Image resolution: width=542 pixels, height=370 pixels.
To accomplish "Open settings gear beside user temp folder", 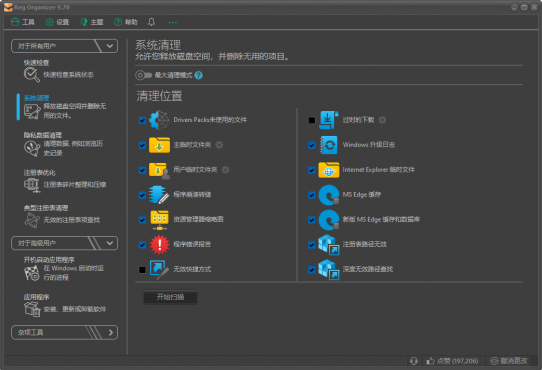I will coord(225,170).
